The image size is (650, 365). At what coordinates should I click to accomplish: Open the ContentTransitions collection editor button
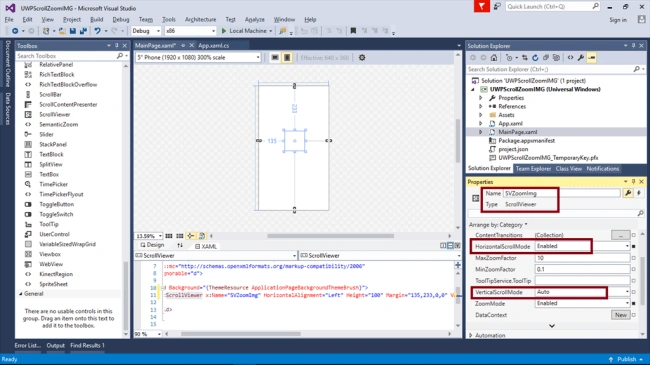[621, 235]
